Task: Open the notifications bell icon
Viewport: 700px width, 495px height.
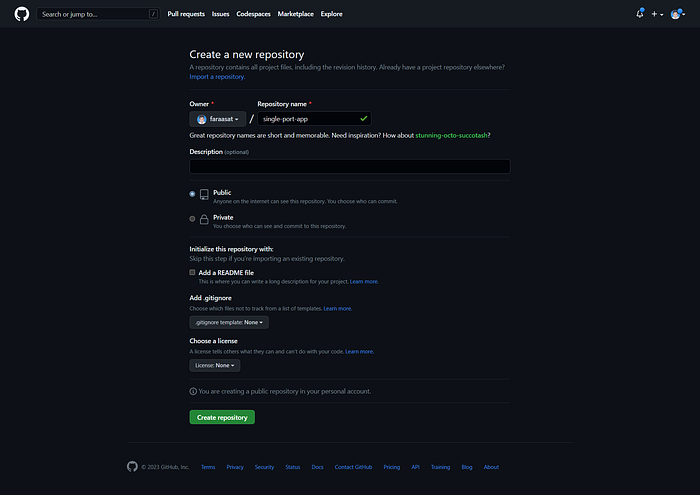Action: [x=640, y=14]
